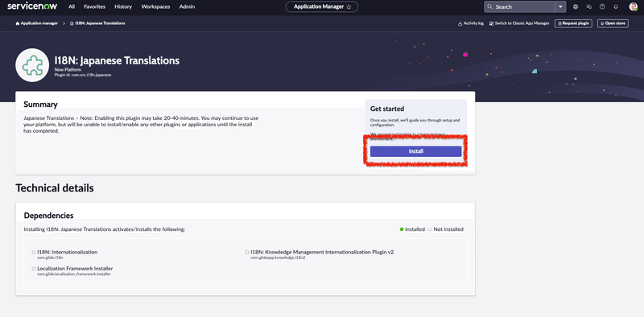Viewport: 644px width, 317px height.
Task: Open the help icon
Action: pyautogui.click(x=602, y=6)
